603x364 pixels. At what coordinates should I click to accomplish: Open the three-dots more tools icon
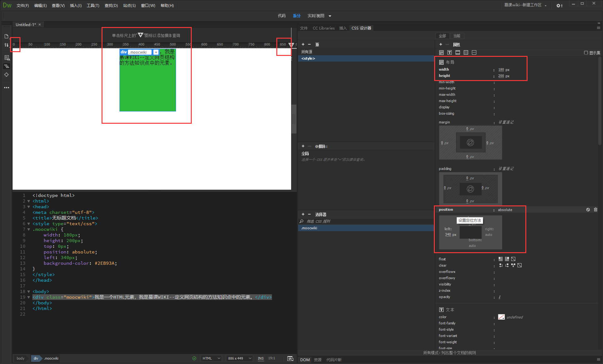click(x=7, y=88)
